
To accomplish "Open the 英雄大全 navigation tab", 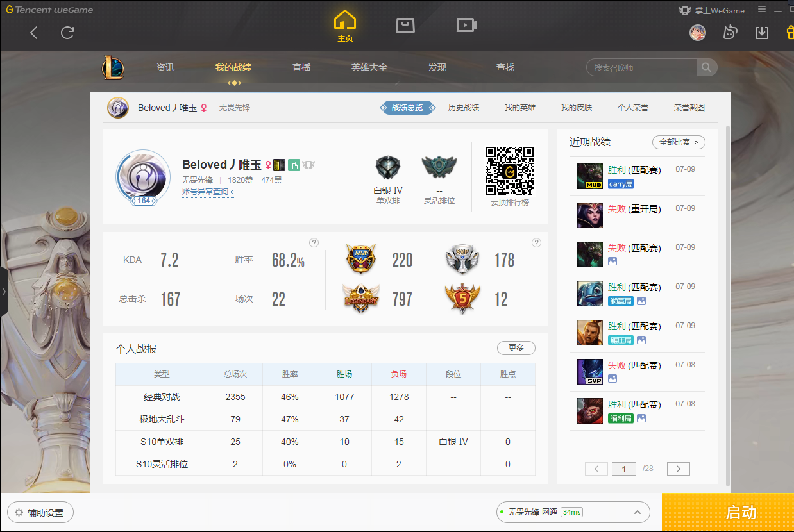I will [x=369, y=67].
